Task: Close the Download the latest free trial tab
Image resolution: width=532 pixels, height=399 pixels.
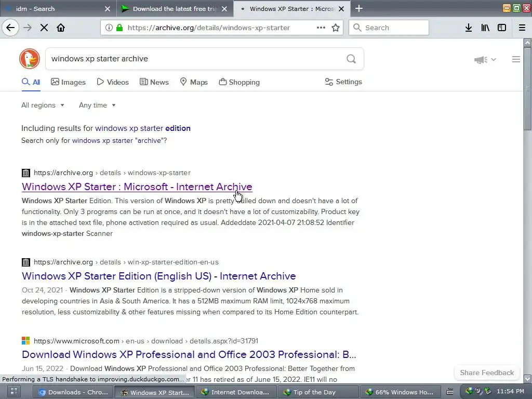Action: click(224, 9)
